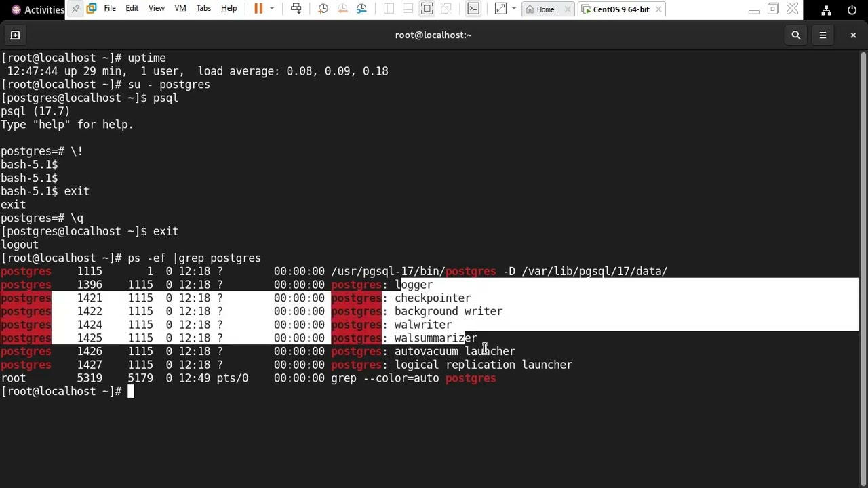Image resolution: width=868 pixels, height=488 pixels.
Task: Expand the stretch display dropdown arrow
Action: (x=514, y=9)
